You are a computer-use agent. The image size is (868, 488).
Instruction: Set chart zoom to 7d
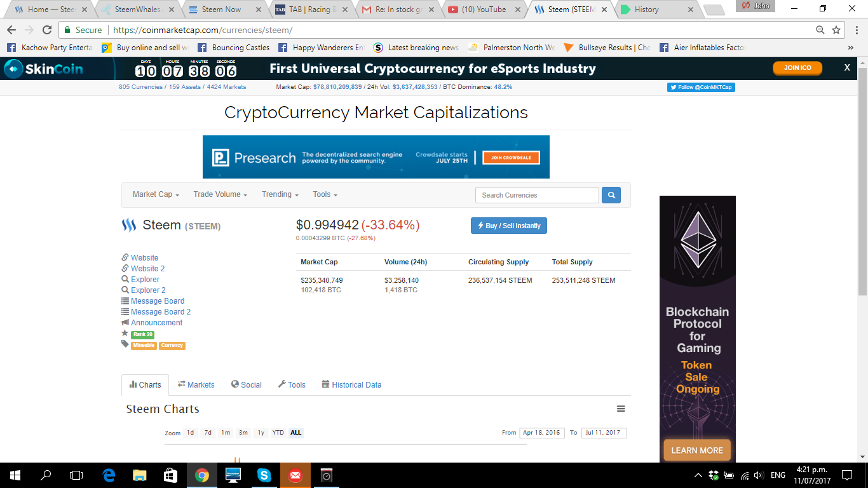click(x=208, y=433)
